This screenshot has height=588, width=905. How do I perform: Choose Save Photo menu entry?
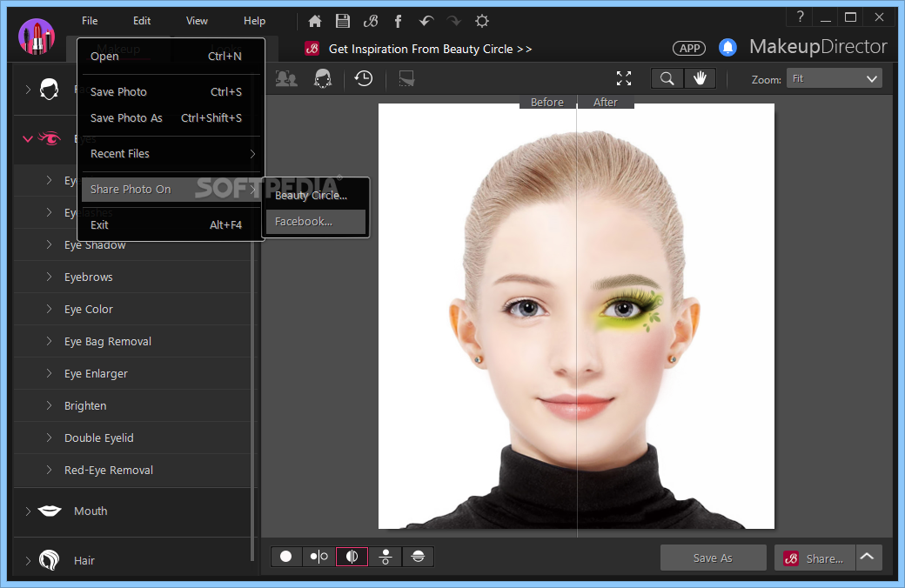pos(171,91)
